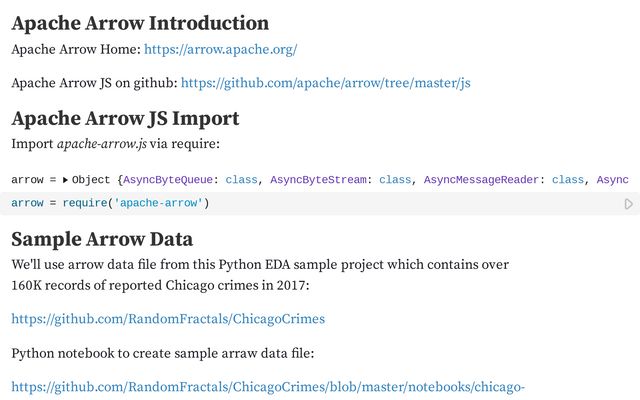The image size is (640, 400).
Task: Click the AsyncByteStream property in output
Action: coord(318,180)
